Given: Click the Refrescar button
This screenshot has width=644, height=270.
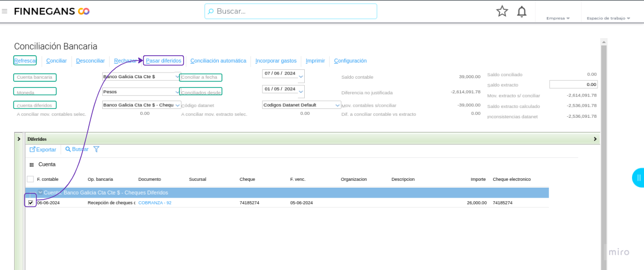Looking at the screenshot, I should [25, 61].
